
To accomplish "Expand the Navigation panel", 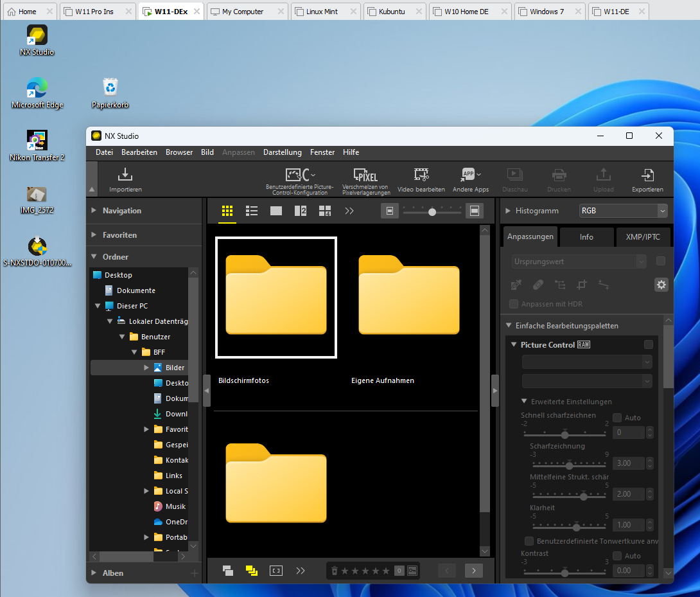I will pos(94,211).
